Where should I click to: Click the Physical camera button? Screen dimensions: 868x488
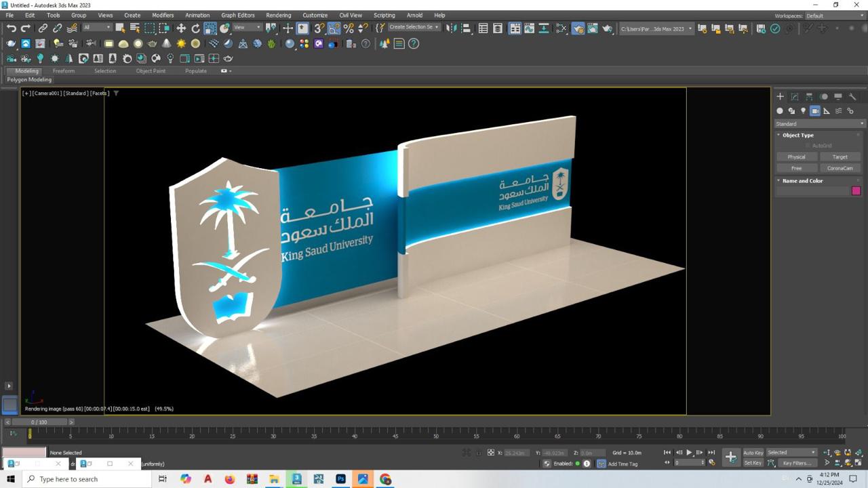(796, 157)
